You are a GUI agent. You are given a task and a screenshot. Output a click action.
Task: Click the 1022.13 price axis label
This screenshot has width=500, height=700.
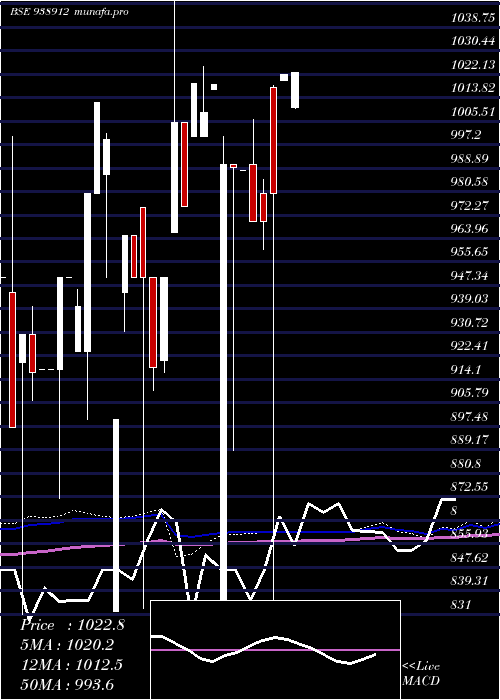pos(473,65)
